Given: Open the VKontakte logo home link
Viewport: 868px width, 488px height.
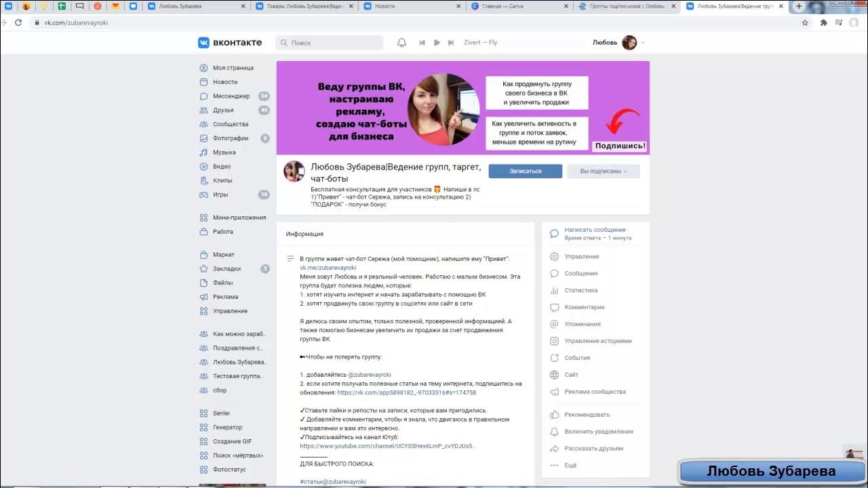Looking at the screenshot, I should pyautogui.click(x=230, y=42).
